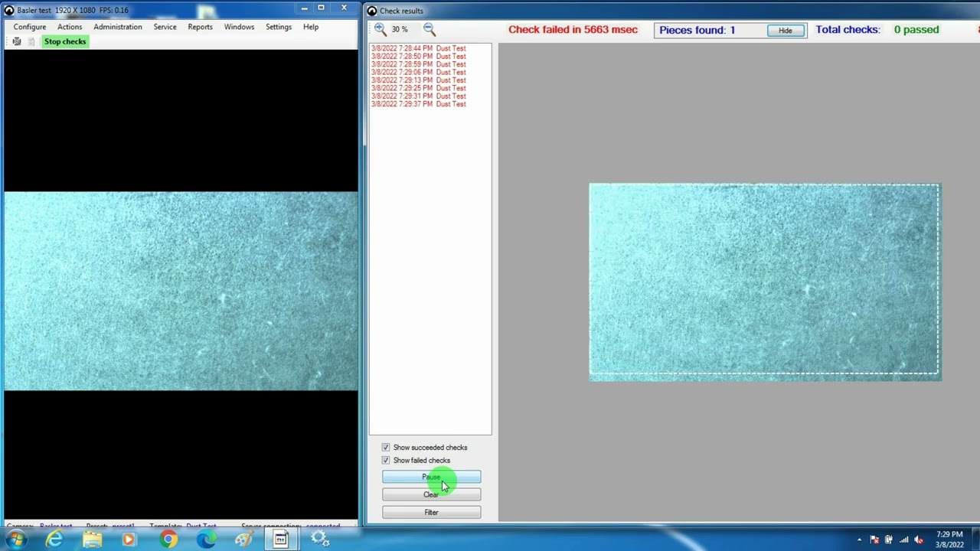Launch the media player taskbar icon
The width and height of the screenshot is (980, 551).
pyautogui.click(x=129, y=540)
